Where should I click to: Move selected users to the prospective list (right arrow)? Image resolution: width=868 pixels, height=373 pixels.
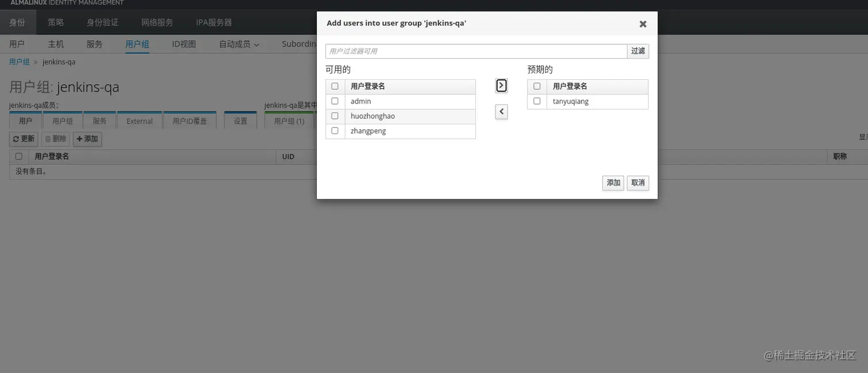[x=501, y=86]
